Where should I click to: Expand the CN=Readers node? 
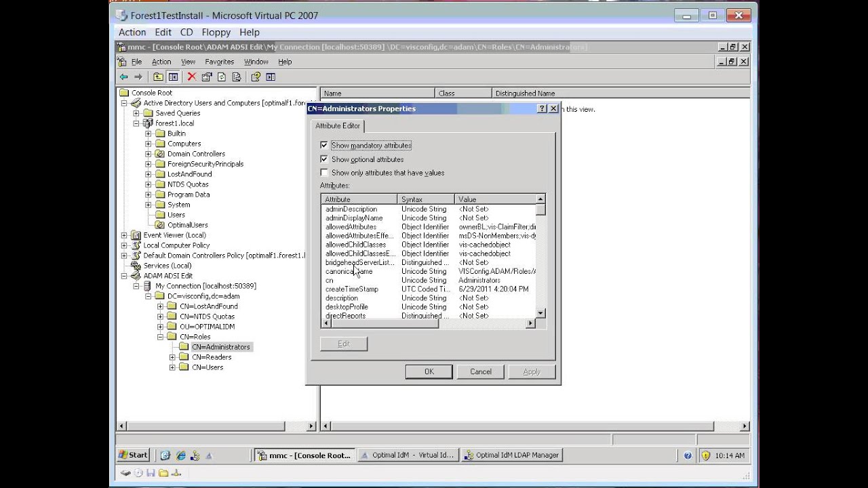(173, 357)
